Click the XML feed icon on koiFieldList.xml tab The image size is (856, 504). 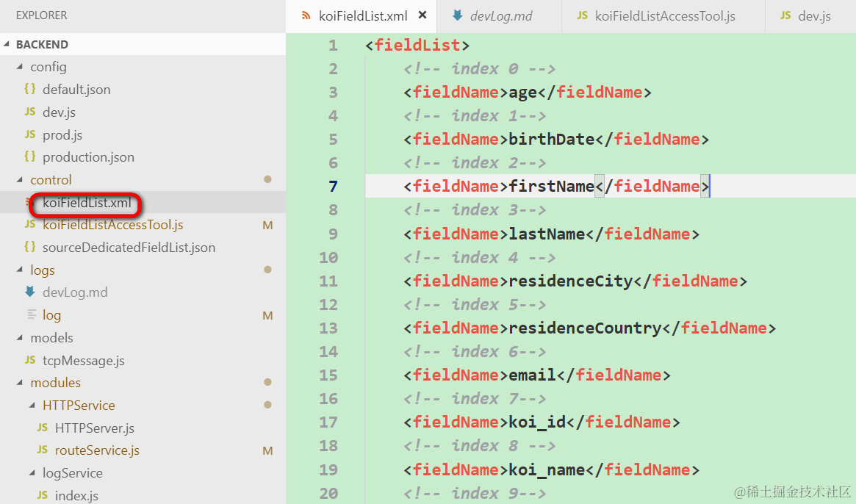click(306, 16)
